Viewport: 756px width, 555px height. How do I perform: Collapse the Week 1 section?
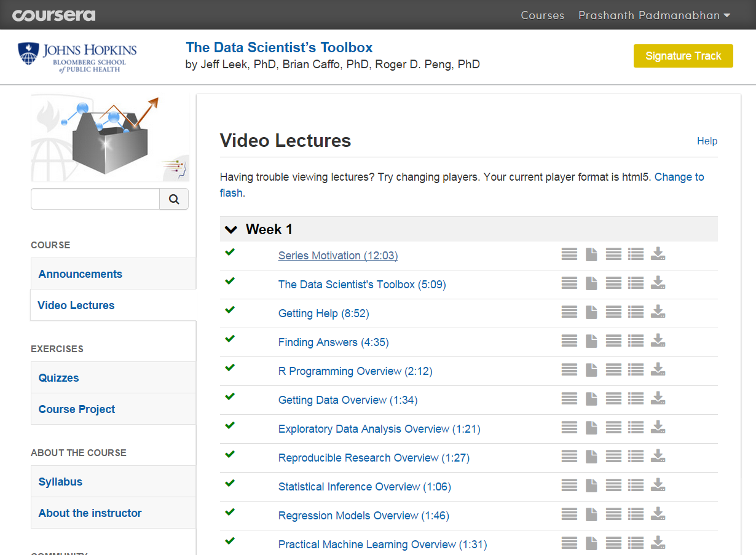[231, 229]
